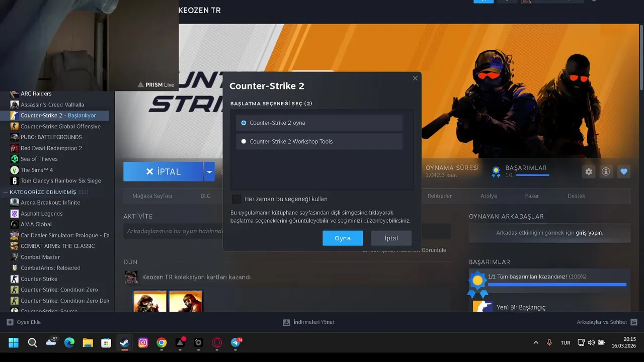
Task: Open the Destek tab
Action: pos(577,196)
